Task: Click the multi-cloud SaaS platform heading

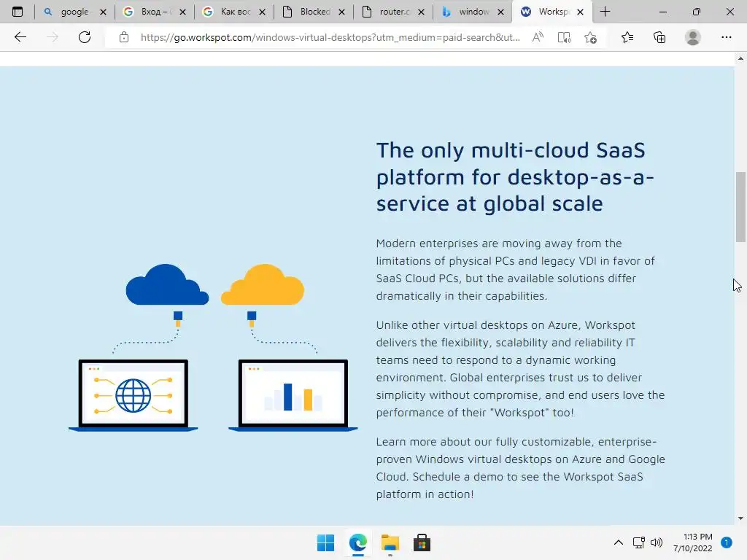Action: (x=515, y=176)
